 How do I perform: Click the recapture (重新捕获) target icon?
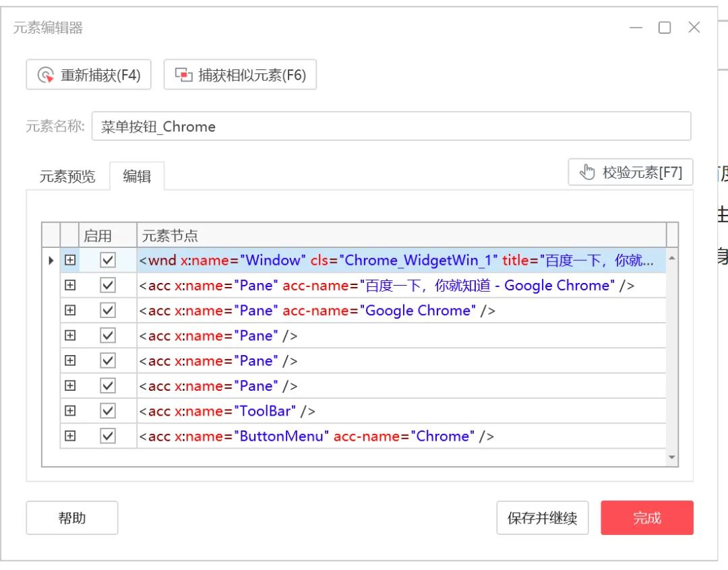(x=46, y=75)
